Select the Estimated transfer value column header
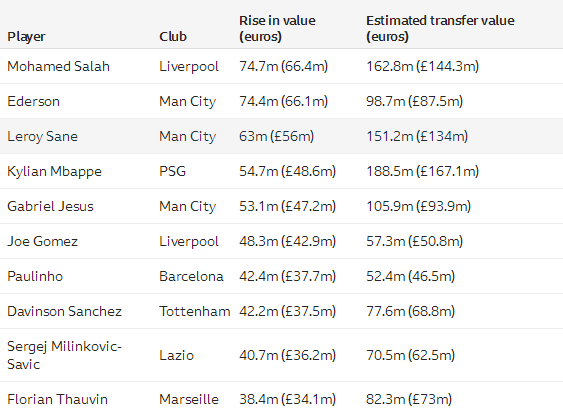This screenshot has width=563, height=416. 440,28
